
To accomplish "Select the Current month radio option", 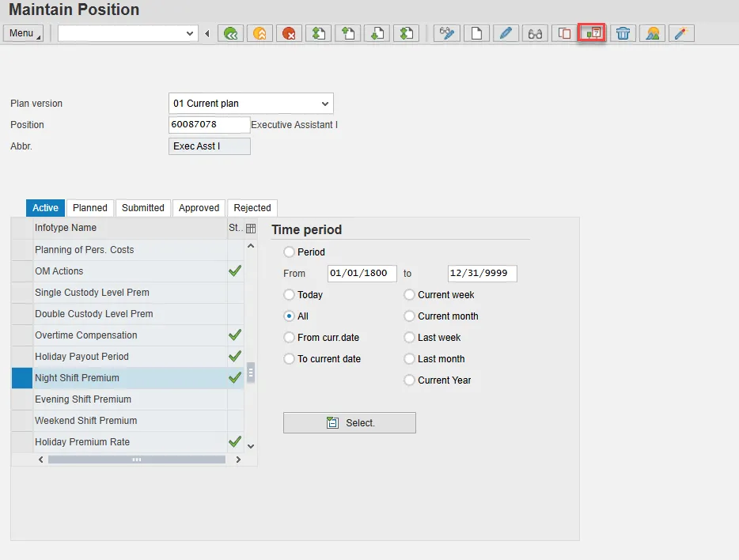I will (x=410, y=316).
